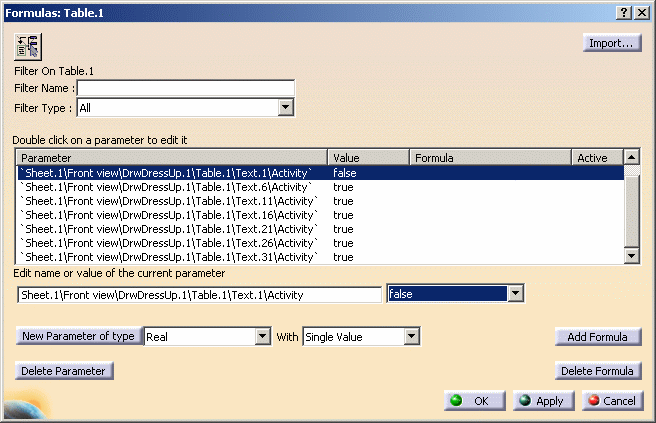Select the Text.16 Activity parameter row

click(168, 215)
